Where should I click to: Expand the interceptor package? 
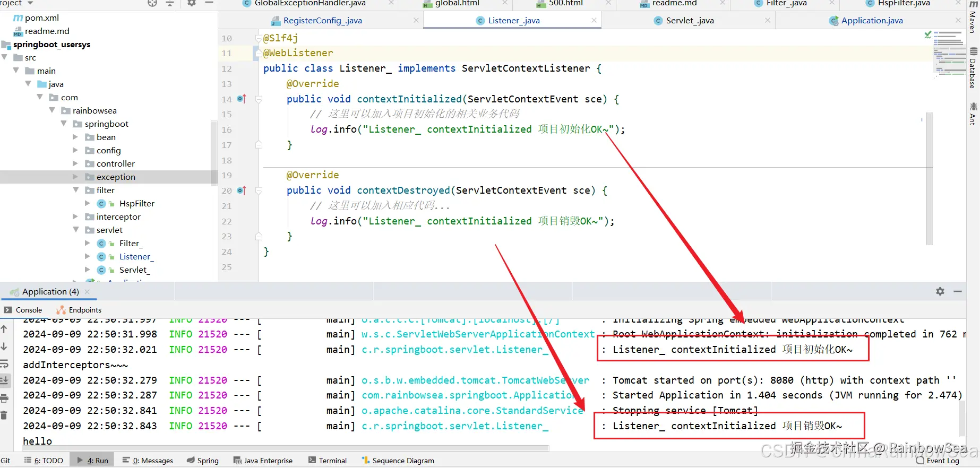point(75,216)
